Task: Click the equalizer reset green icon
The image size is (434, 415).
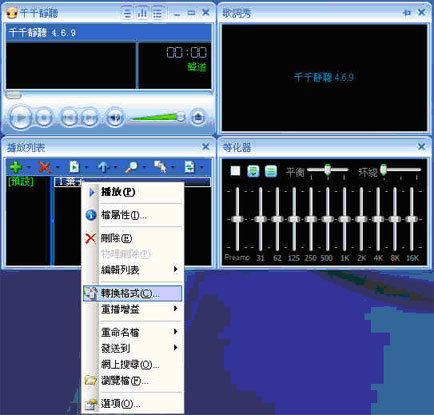Action: point(253,171)
